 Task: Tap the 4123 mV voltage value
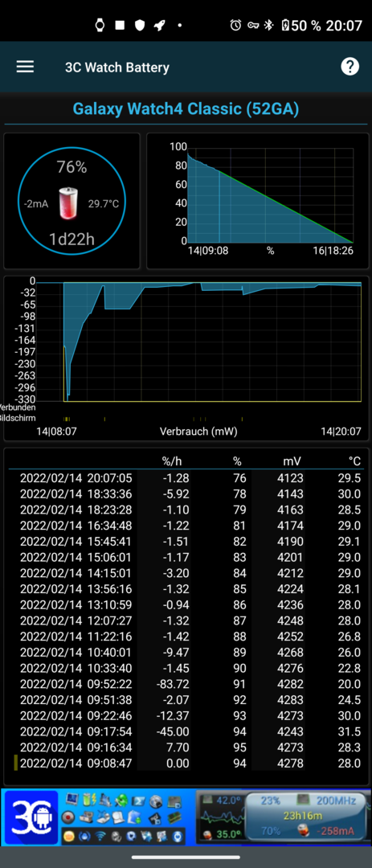289,478
